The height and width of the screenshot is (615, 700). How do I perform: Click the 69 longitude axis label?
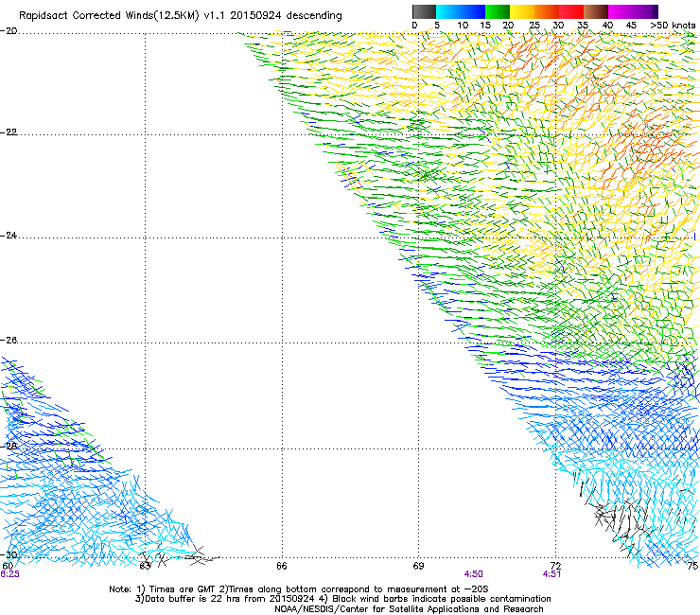click(x=418, y=566)
